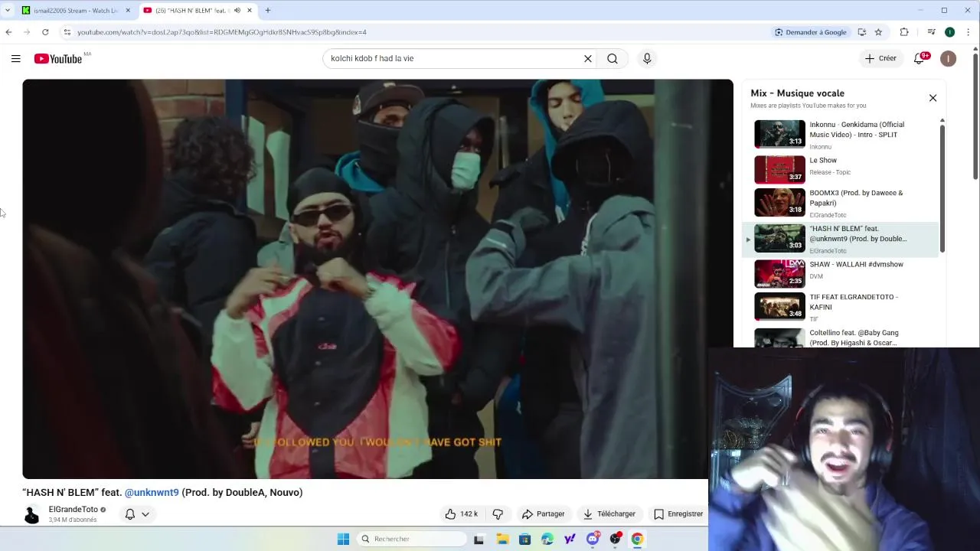Start voice search with the microphone

(x=647, y=58)
